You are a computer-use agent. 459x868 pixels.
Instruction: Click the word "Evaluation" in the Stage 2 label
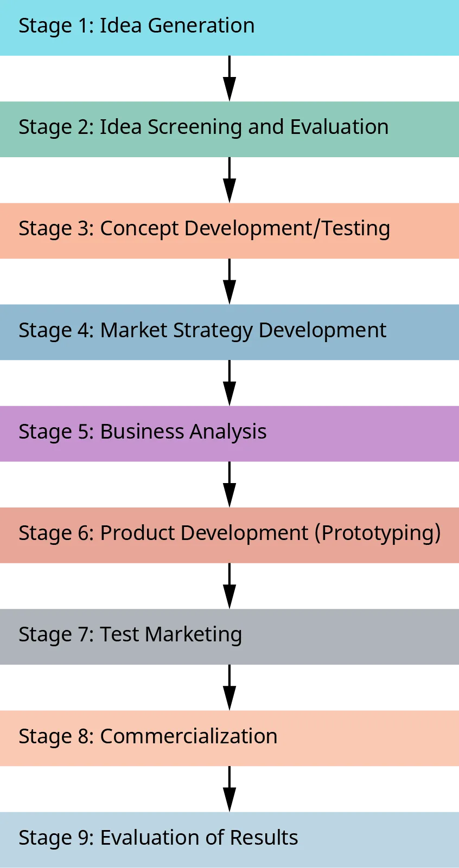click(339, 127)
